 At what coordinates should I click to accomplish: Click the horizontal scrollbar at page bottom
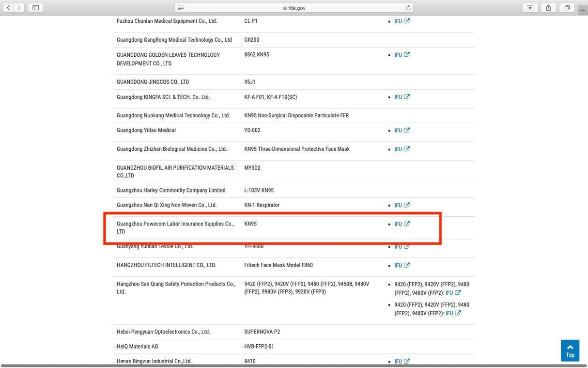(x=291, y=366)
